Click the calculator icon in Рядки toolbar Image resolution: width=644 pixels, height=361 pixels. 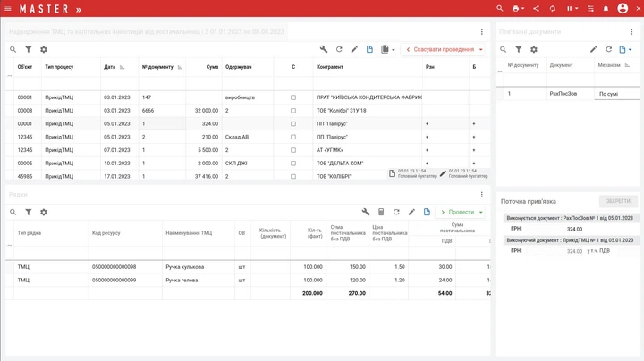[x=381, y=212]
